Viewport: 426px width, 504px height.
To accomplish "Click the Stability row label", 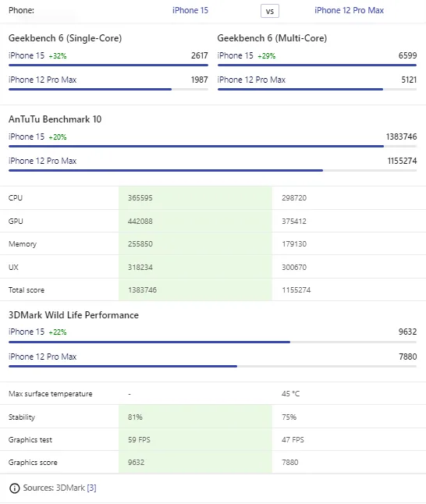I will tap(22, 417).
